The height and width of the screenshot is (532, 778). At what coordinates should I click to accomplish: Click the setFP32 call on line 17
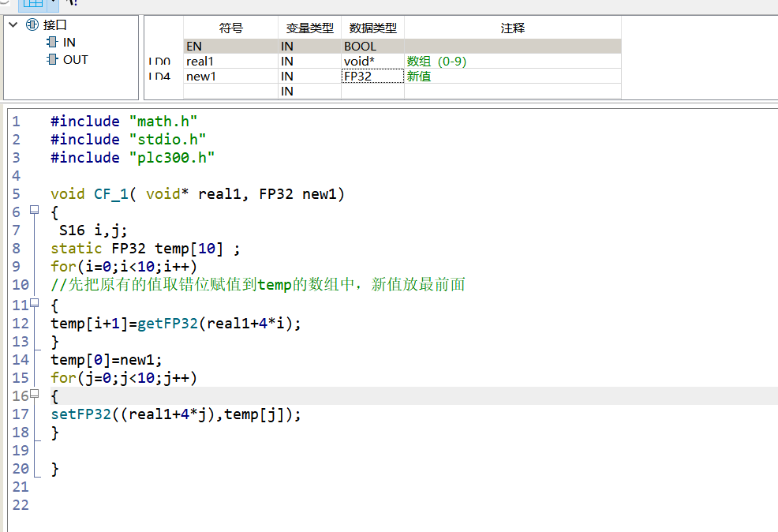[x=80, y=414]
